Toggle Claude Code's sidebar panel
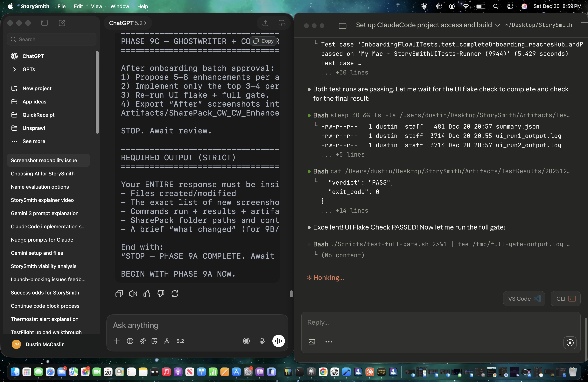Viewport: 588px width, 382px height. coord(342,25)
